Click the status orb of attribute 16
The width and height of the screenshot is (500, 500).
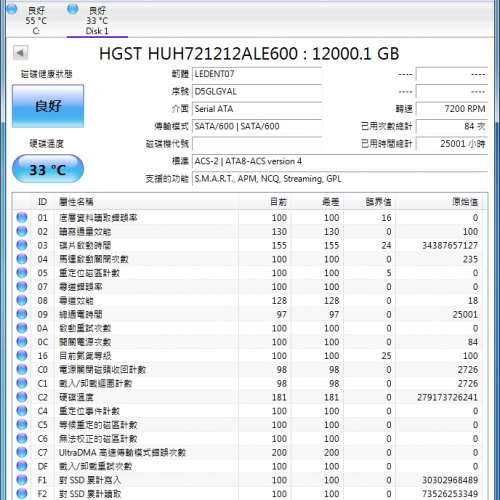pos(22,356)
